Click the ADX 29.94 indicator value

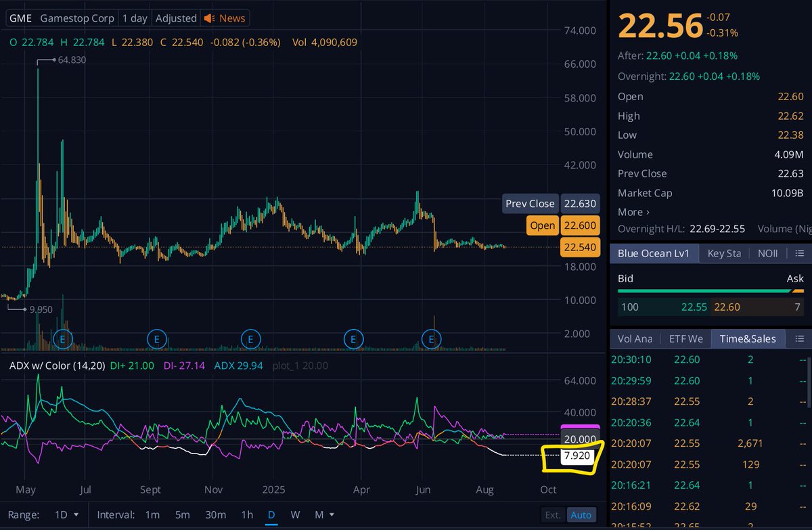pos(238,366)
